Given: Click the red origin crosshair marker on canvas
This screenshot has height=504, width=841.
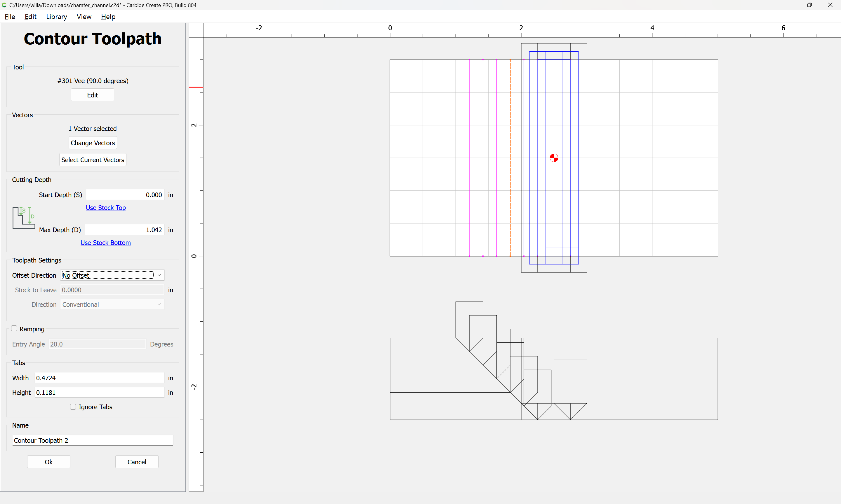Looking at the screenshot, I should (554, 158).
